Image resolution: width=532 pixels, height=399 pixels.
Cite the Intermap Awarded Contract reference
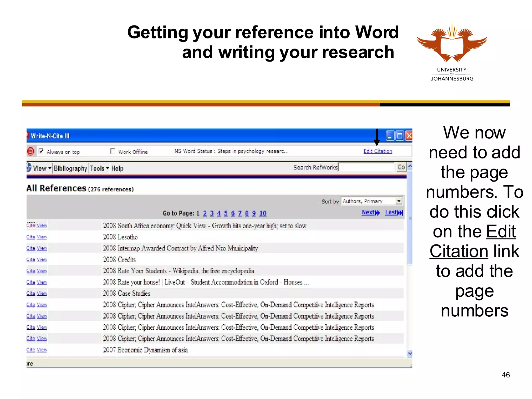[x=31, y=248]
